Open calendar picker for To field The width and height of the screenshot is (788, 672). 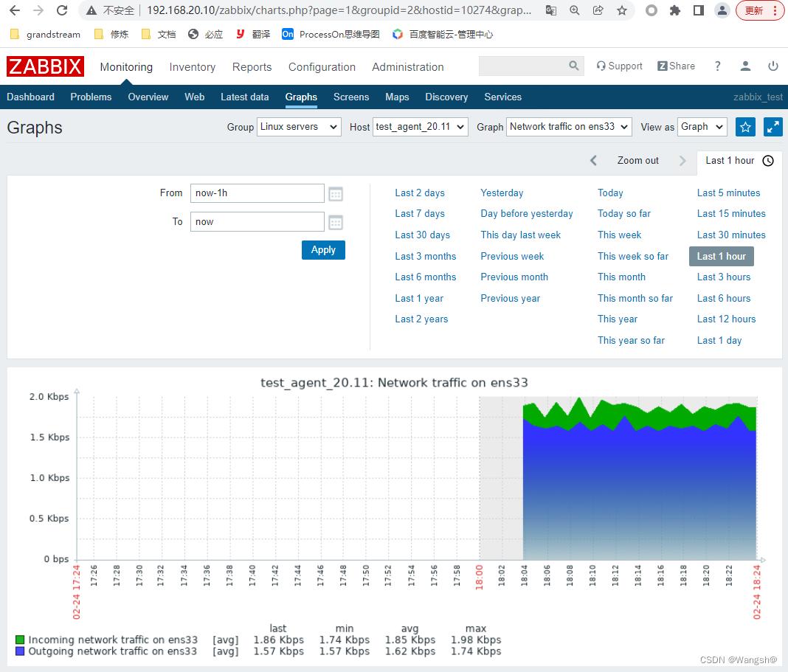pyautogui.click(x=336, y=222)
